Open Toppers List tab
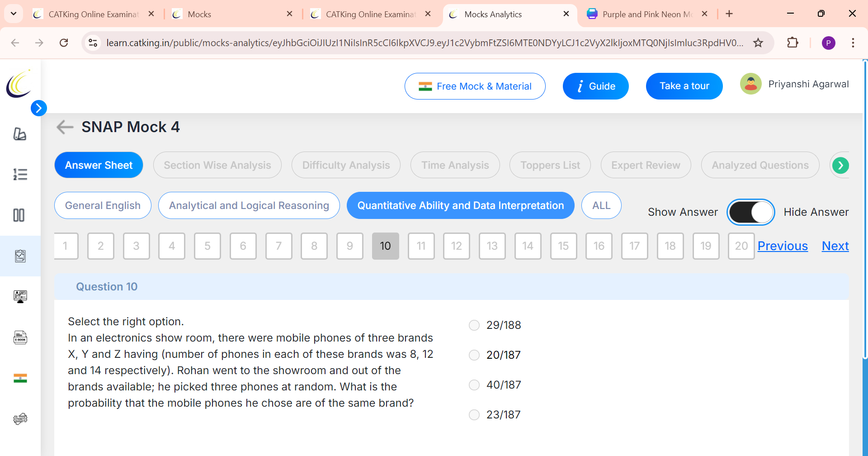The height and width of the screenshot is (456, 868). coord(550,165)
